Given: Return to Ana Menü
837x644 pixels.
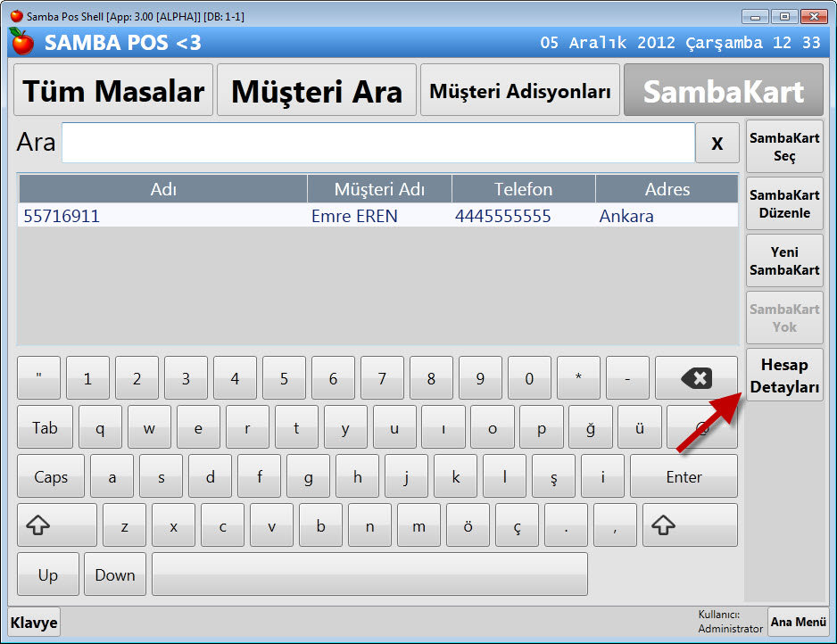Looking at the screenshot, I should pyautogui.click(x=798, y=623).
